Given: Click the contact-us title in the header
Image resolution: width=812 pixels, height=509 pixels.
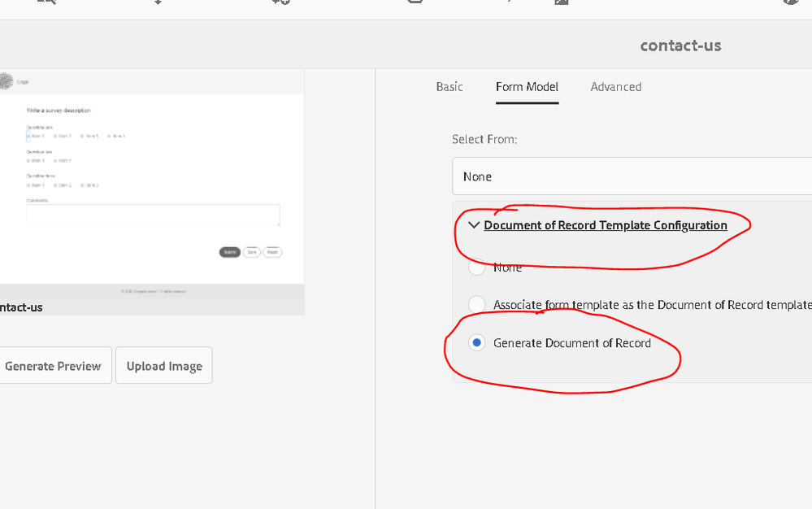Looking at the screenshot, I should point(680,46).
